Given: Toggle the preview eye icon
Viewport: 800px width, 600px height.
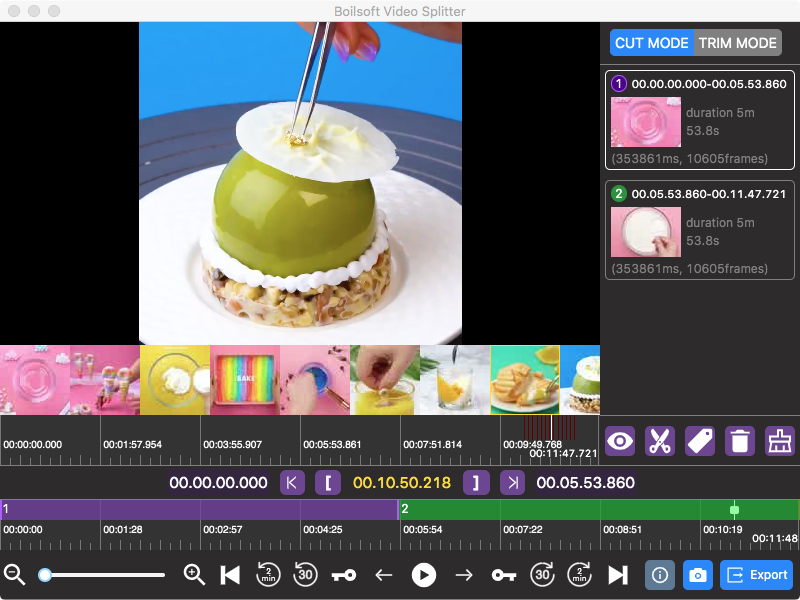Looking at the screenshot, I should [x=620, y=441].
